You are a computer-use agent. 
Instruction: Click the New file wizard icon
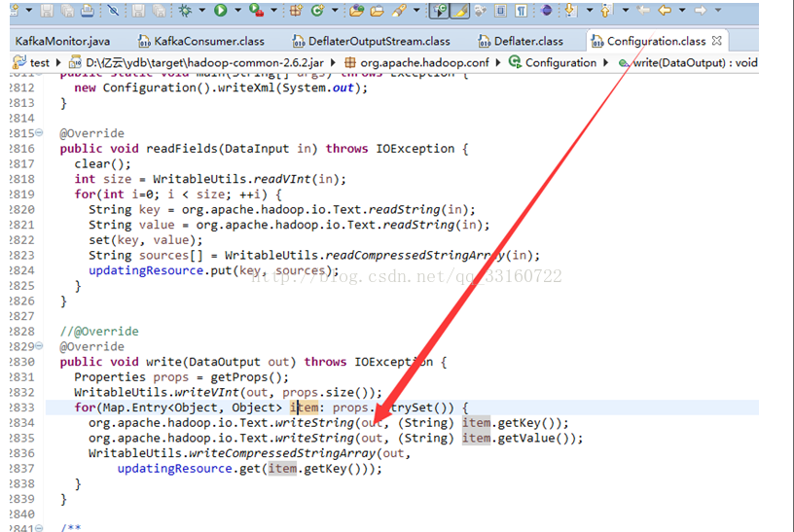pos(14,10)
